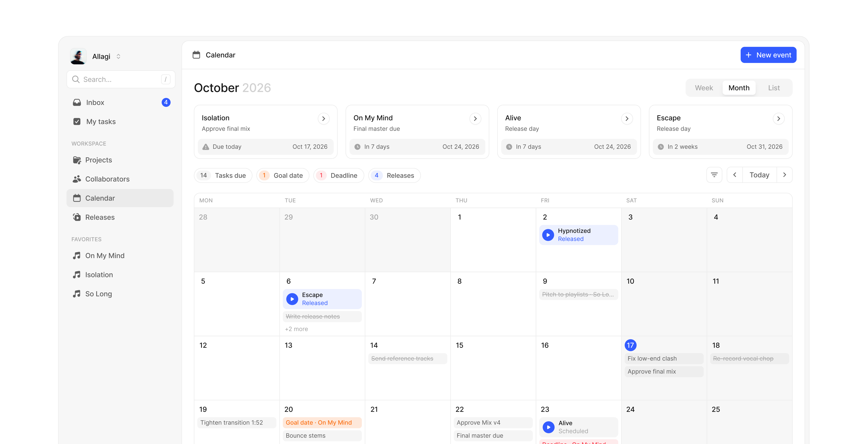The height and width of the screenshot is (444, 868).
Task: Open Bounce stems task
Action: [322, 436]
